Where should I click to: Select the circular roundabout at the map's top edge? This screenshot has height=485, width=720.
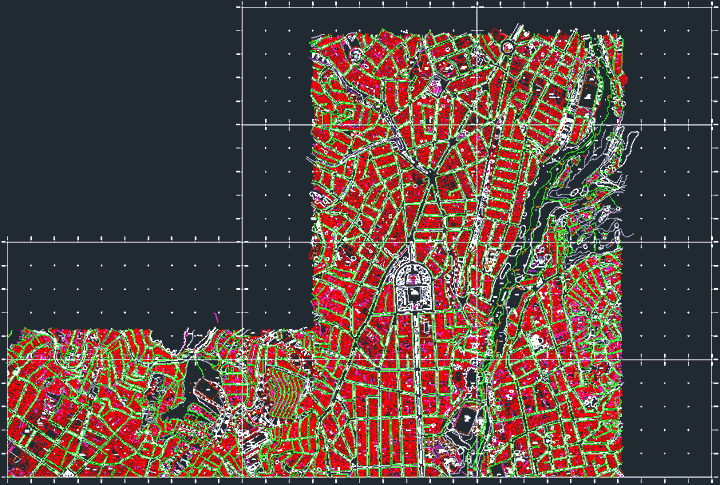pos(508,46)
